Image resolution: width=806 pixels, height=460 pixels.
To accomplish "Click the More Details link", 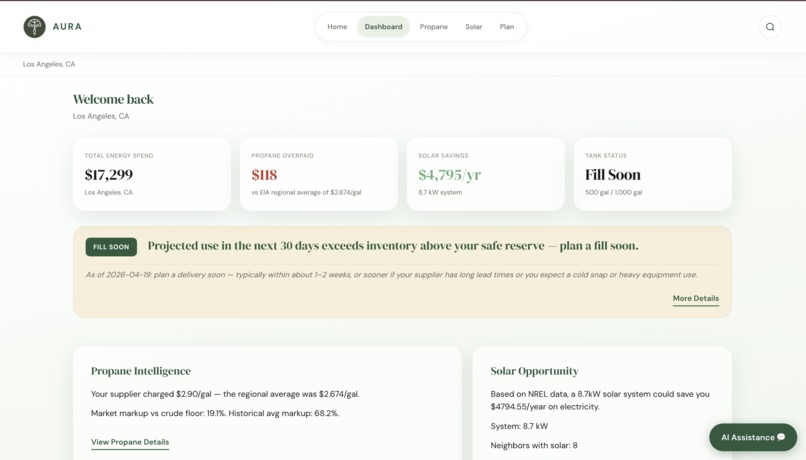I will (x=696, y=299).
